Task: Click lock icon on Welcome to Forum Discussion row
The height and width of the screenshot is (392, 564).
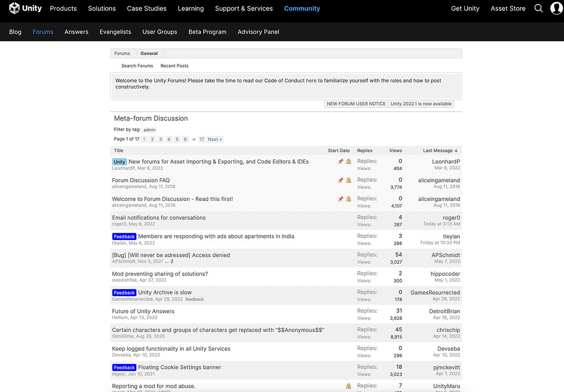Action: [x=349, y=199]
